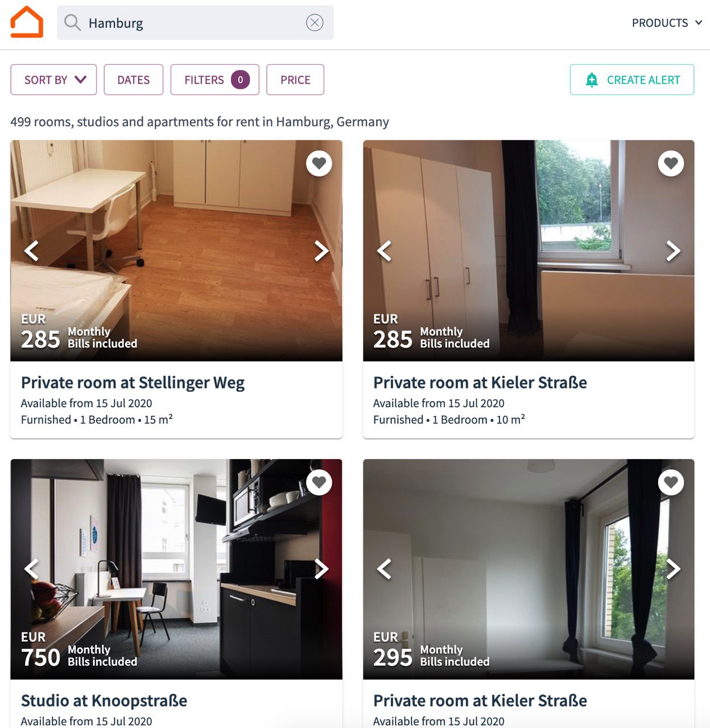Show next photo of EUR 285 Kieler Straße room
Screen dimensions: 710x728
(x=674, y=251)
